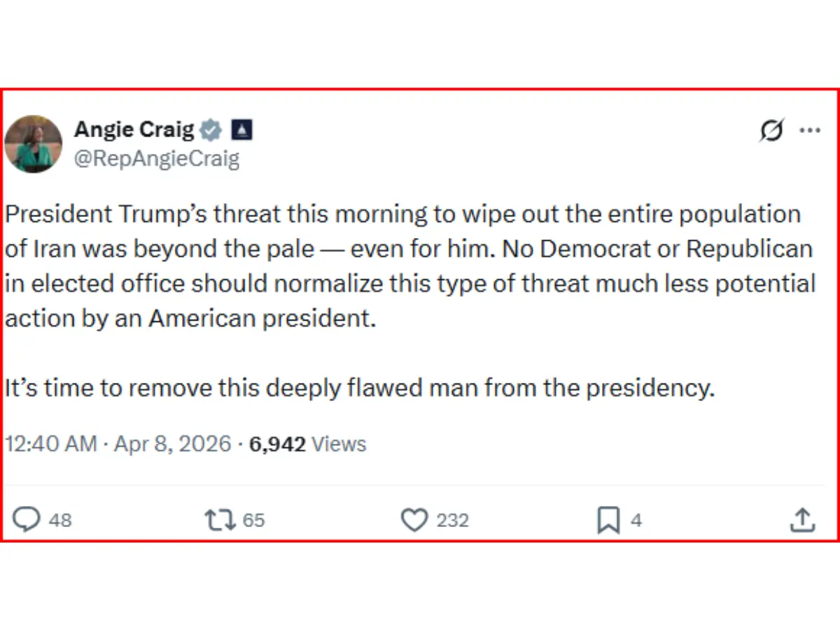
Task: Click the repost count of 65
Action: pyautogui.click(x=253, y=521)
